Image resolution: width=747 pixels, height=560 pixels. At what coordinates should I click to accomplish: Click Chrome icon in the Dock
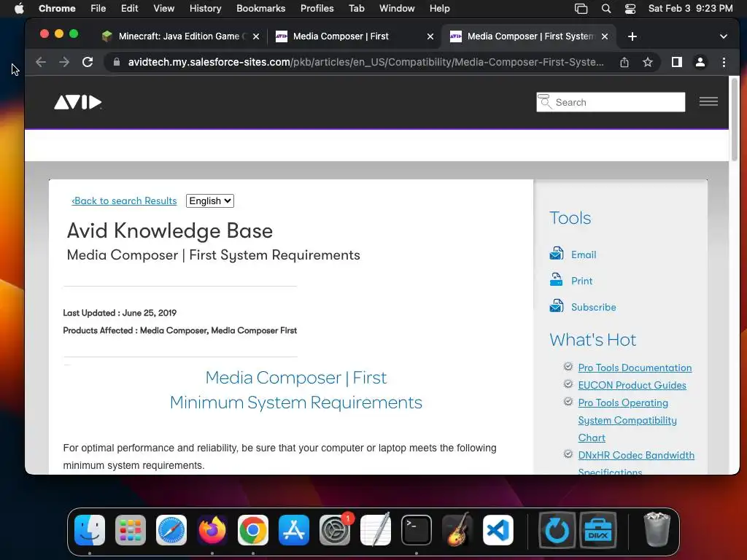click(x=253, y=530)
